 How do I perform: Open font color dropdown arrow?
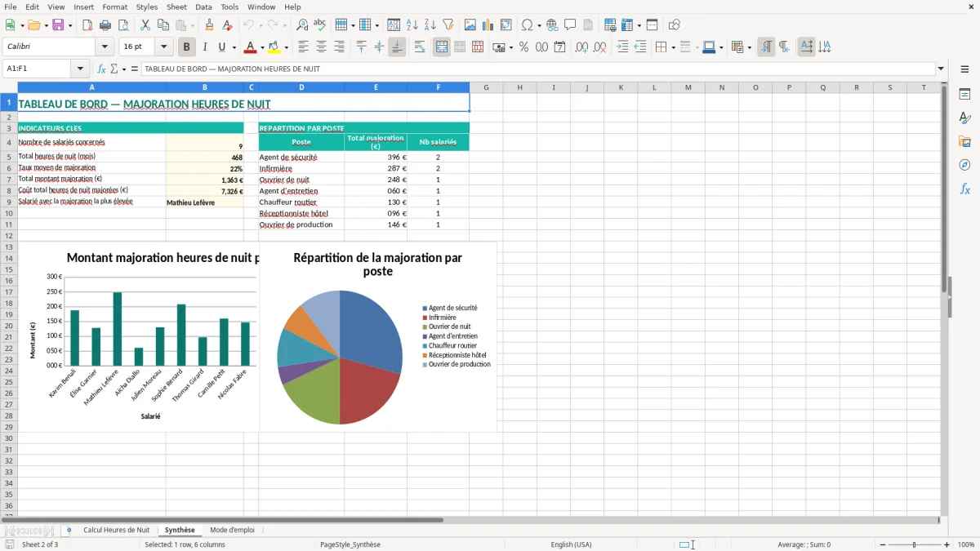262,47
